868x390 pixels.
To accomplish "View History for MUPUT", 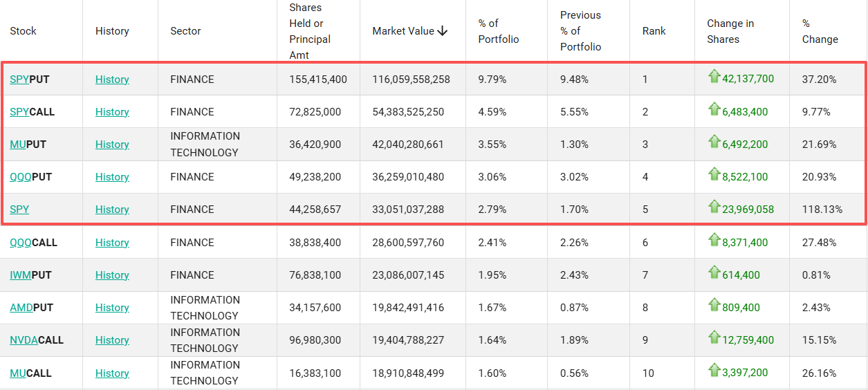I will pos(112,145).
